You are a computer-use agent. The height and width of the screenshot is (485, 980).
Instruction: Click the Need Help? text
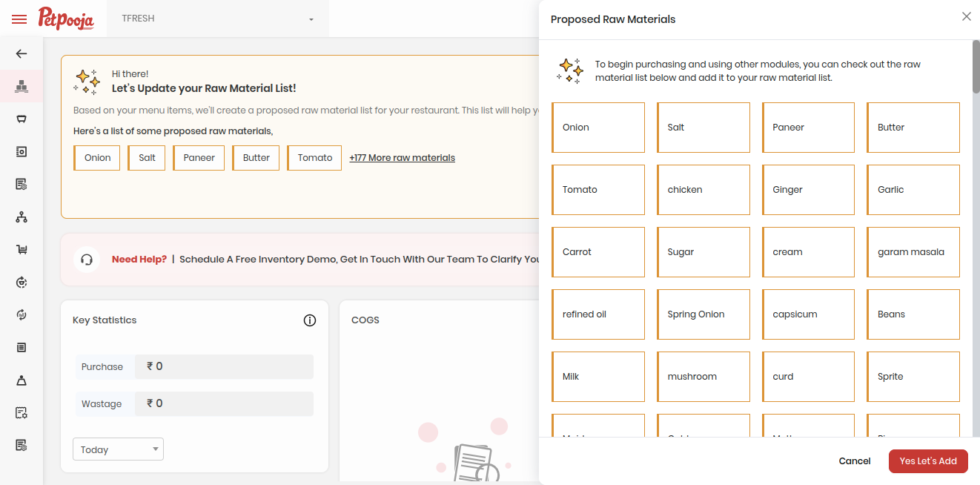point(139,260)
